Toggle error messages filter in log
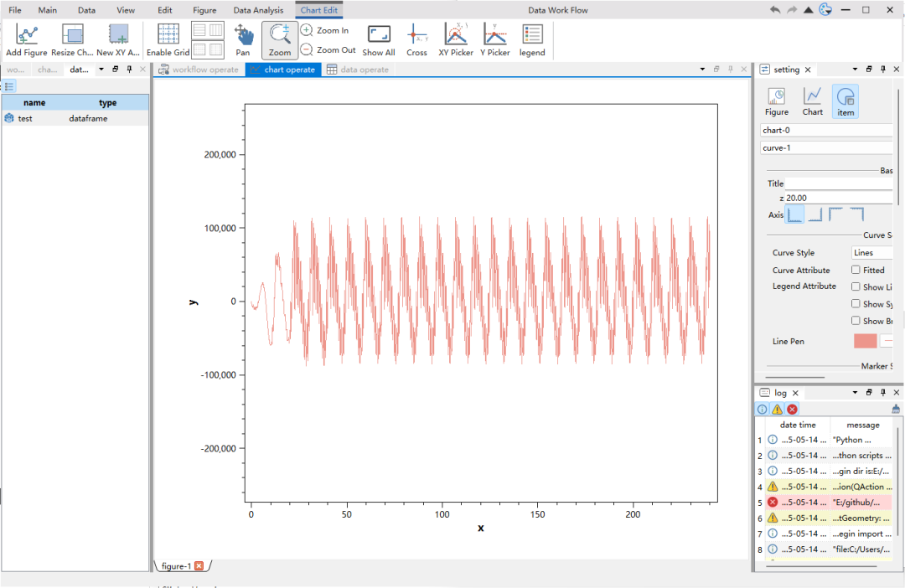Viewport: 905px width, 588px height. tap(792, 409)
